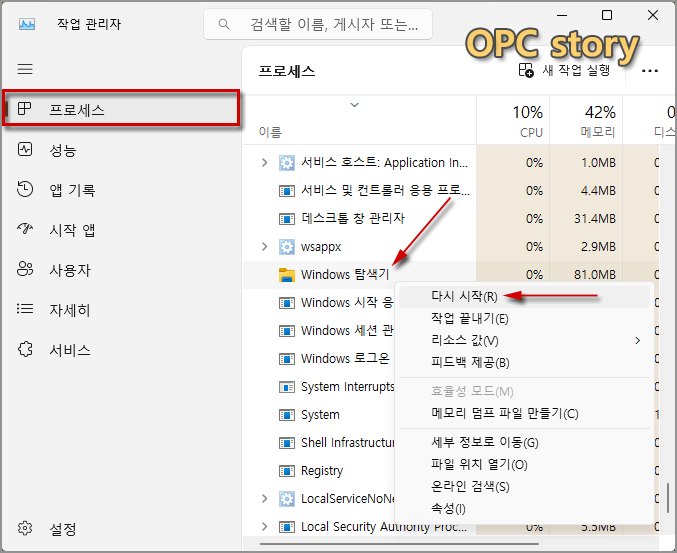The width and height of the screenshot is (677, 553).
Task: Open the 성능 performance icon
Action: click(25, 149)
